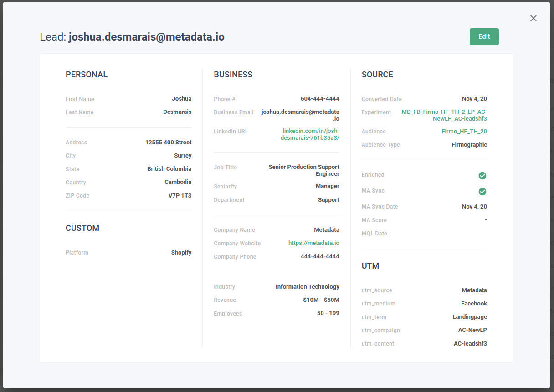Click the green Edit button
This screenshot has height=392, width=554.
484,37
